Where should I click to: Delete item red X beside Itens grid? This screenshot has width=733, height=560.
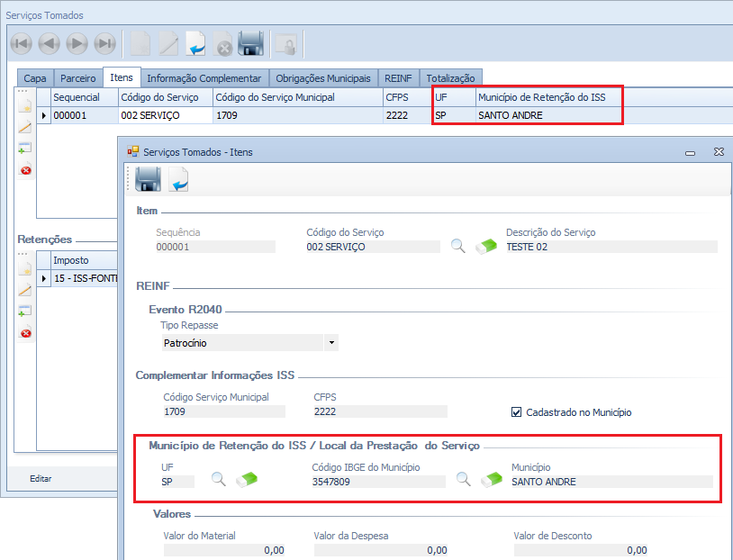point(26,169)
